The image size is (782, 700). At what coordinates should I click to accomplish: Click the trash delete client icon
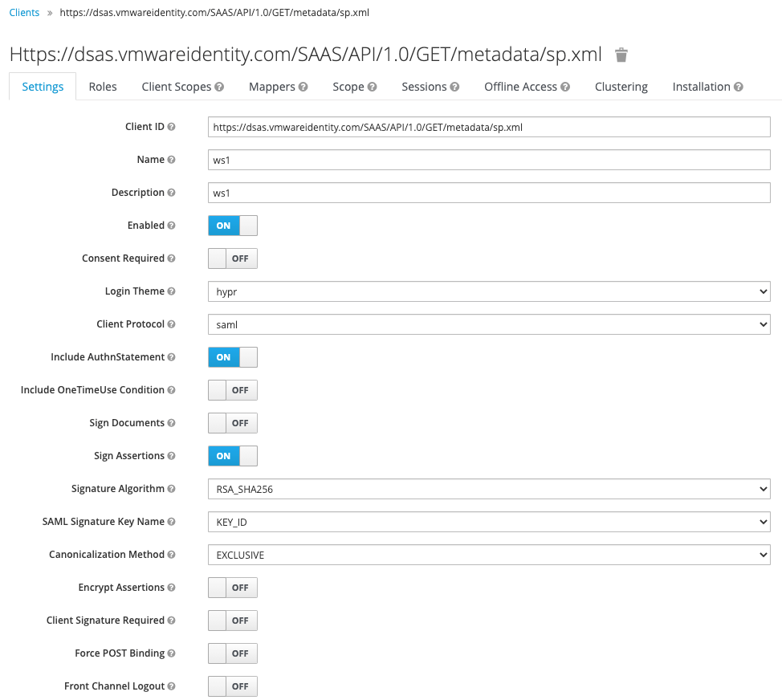pyautogui.click(x=621, y=55)
